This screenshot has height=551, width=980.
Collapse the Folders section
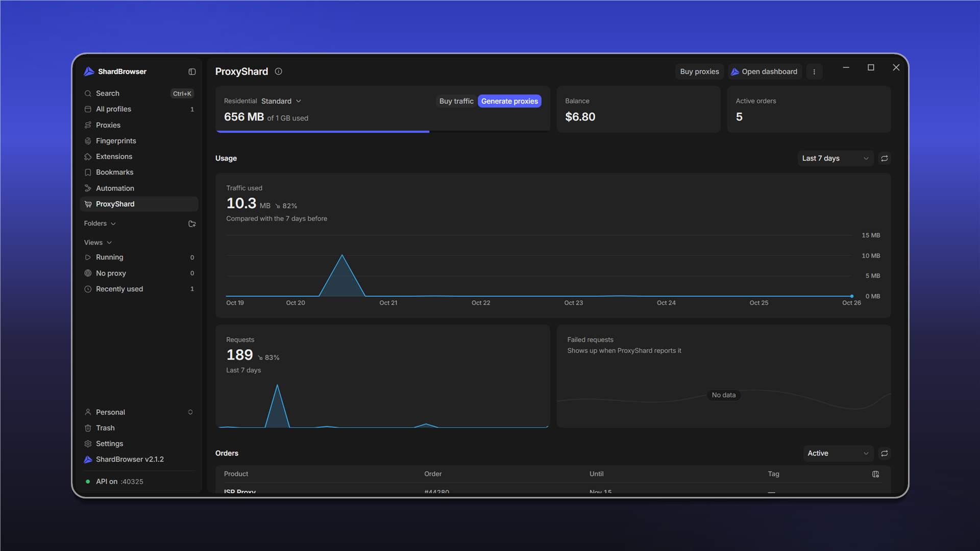pyautogui.click(x=100, y=223)
